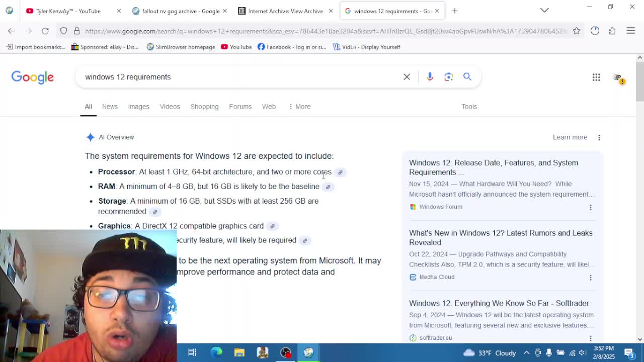
Task: Switch to the Internet Archive View Archive tab
Action: 286,11
